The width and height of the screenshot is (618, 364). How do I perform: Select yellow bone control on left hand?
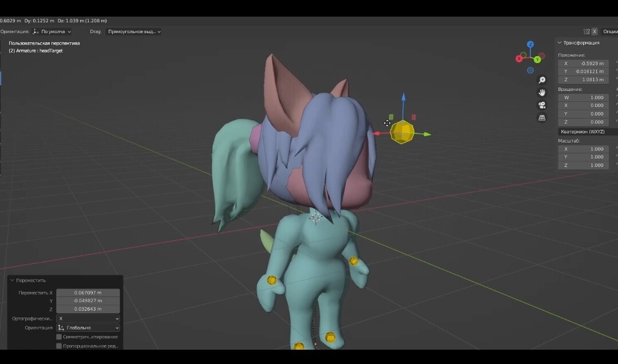coord(272,280)
